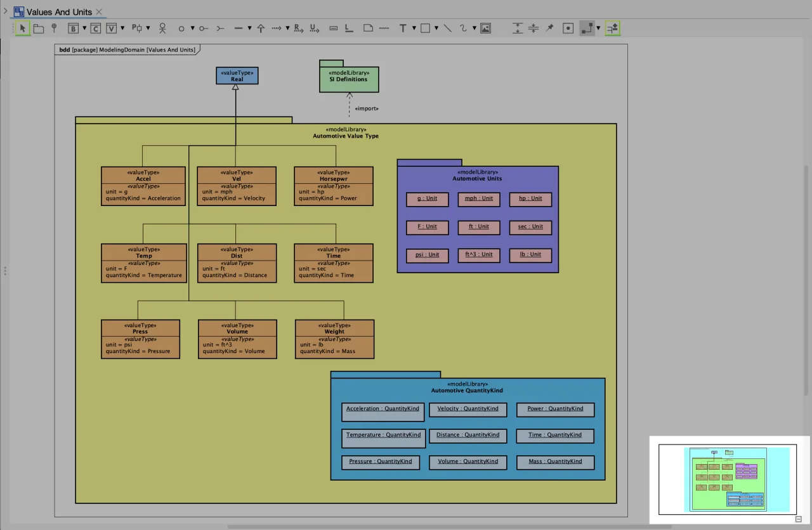This screenshot has height=530, width=812.
Task: Select the Value Type (V) tool
Action: [x=111, y=29]
